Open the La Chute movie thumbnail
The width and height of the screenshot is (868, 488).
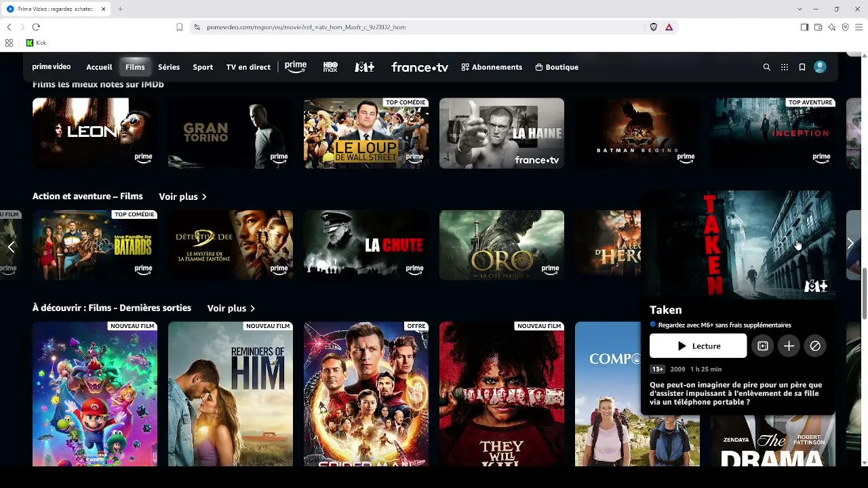(x=366, y=245)
